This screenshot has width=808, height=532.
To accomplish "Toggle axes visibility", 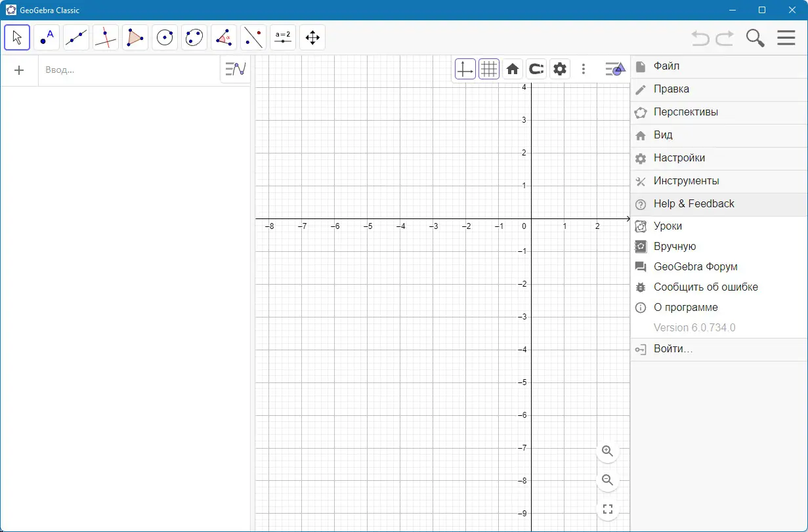I will tap(465, 69).
